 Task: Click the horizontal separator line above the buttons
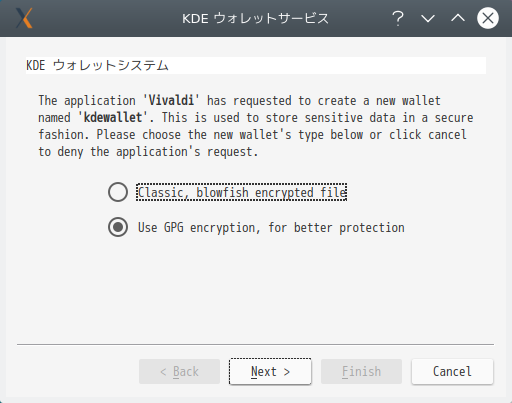click(255, 344)
